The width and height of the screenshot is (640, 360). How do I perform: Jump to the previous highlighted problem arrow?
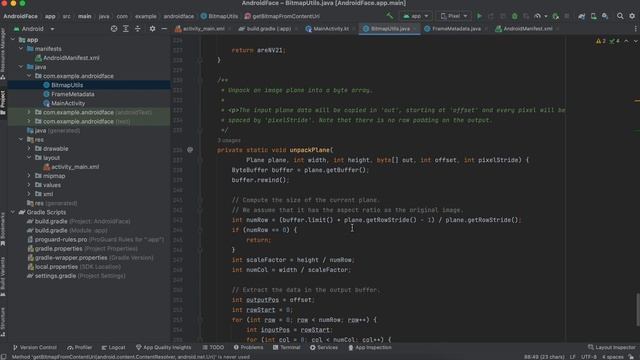[626, 41]
